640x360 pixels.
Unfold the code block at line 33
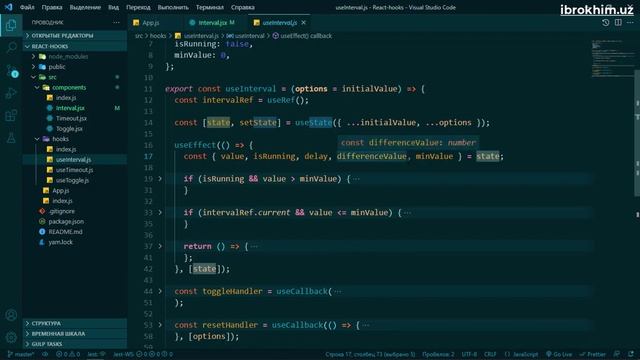[x=160, y=213]
